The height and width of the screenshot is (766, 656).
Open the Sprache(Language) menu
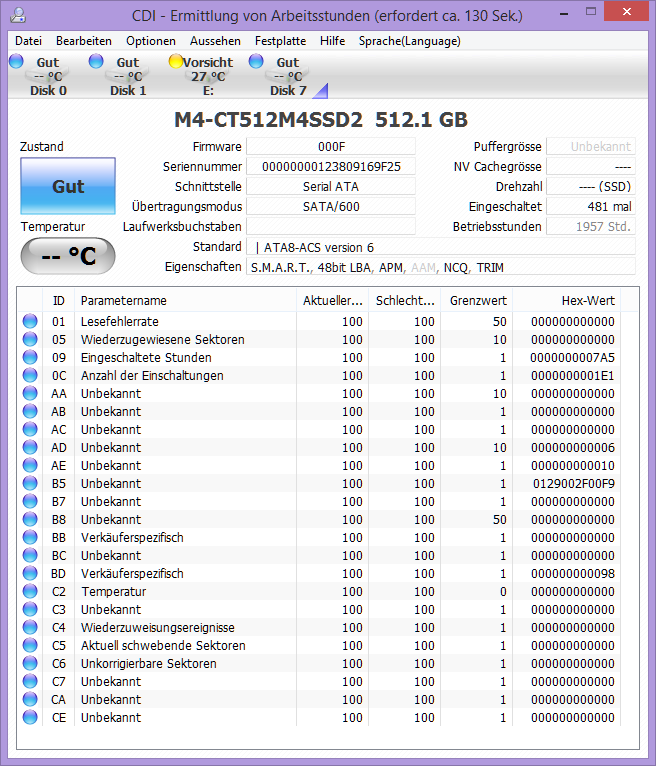(410, 41)
